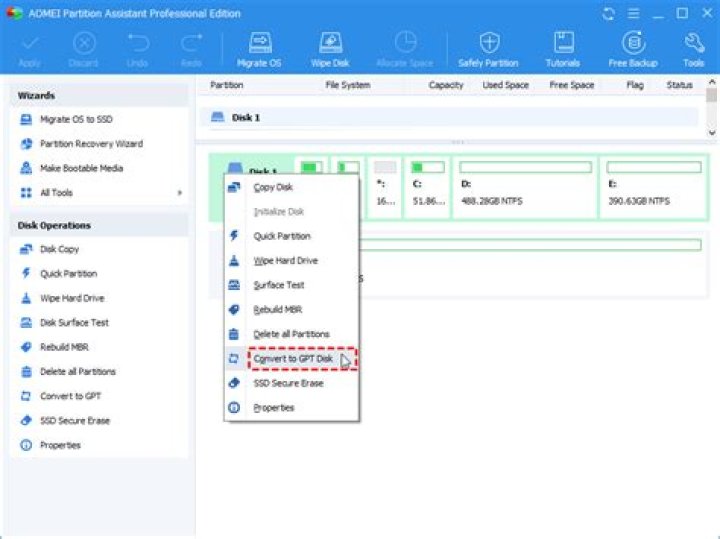The width and height of the screenshot is (720, 539).
Task: Open the hamburger menu in title bar
Action: coord(634,13)
